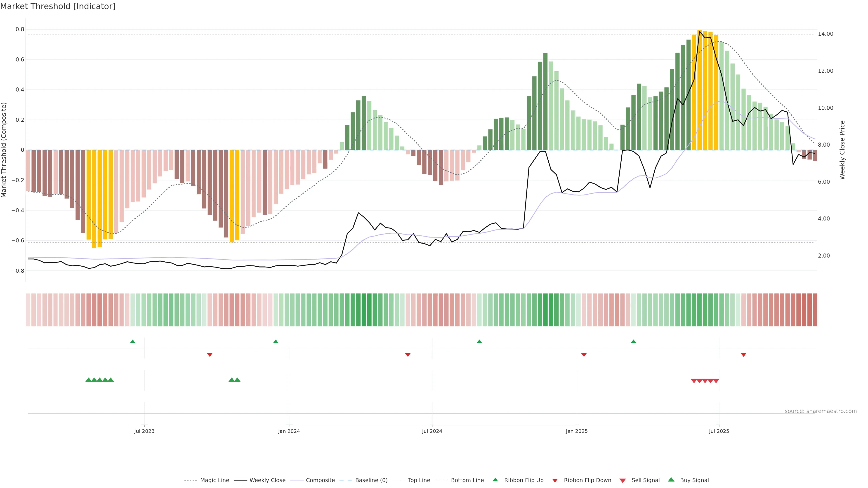Click the Ribbon Flip Up legend triangle
The image size is (868, 488).
pyautogui.click(x=495, y=480)
